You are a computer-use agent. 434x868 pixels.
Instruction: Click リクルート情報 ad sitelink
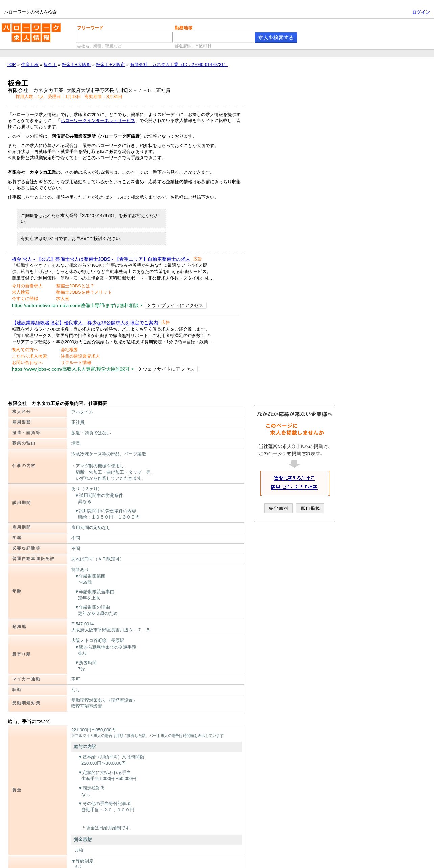(x=76, y=363)
